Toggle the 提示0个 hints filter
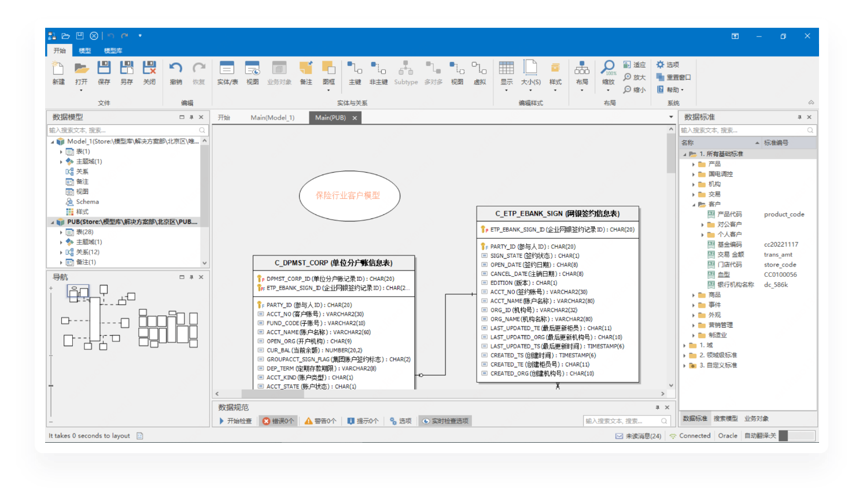The height and width of the screenshot is (504, 863). tap(363, 421)
